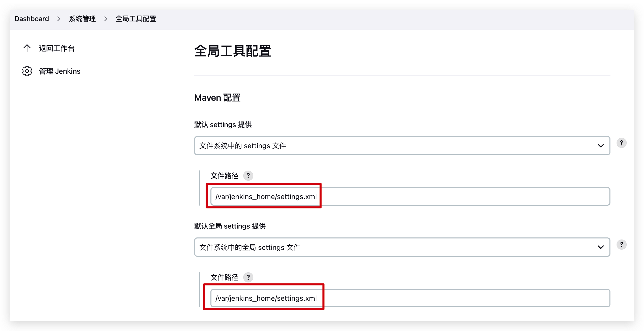Go to Dashboard breadcrumb
Screen dimensions: 644x331
point(32,19)
